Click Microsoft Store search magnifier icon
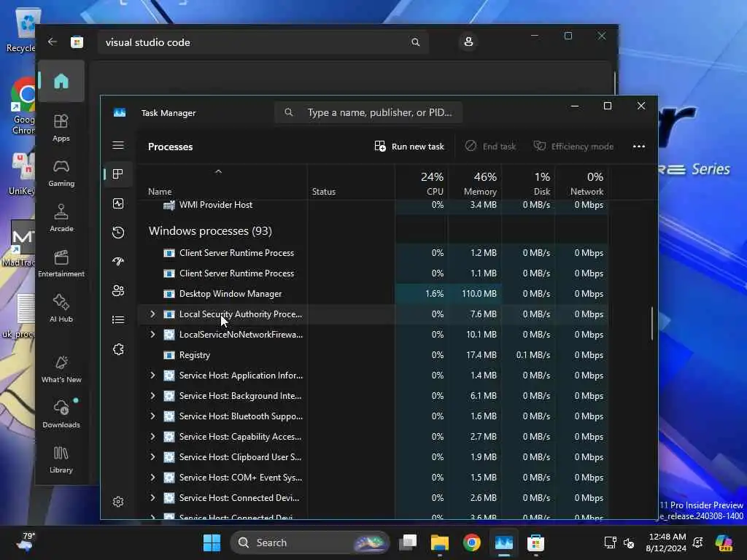 click(x=415, y=42)
